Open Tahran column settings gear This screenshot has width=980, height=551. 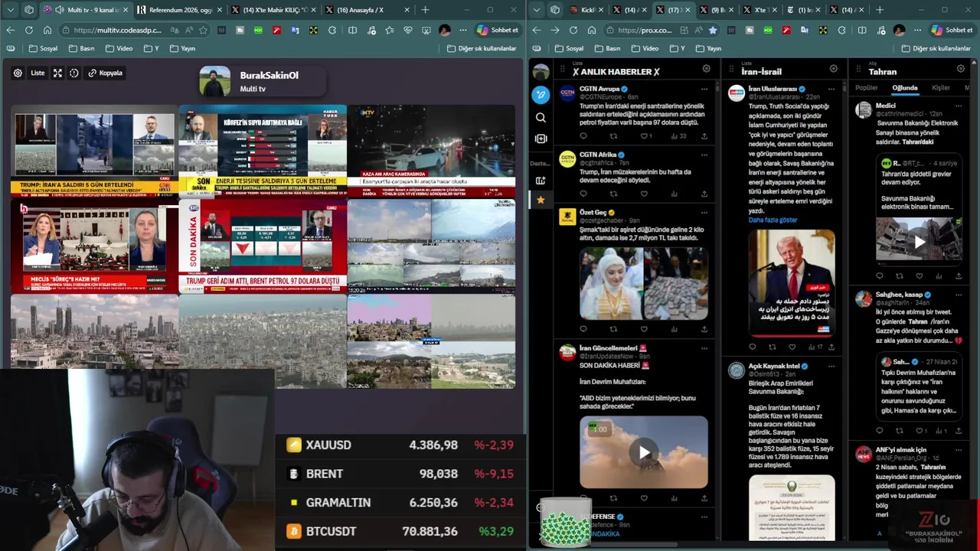tap(960, 69)
